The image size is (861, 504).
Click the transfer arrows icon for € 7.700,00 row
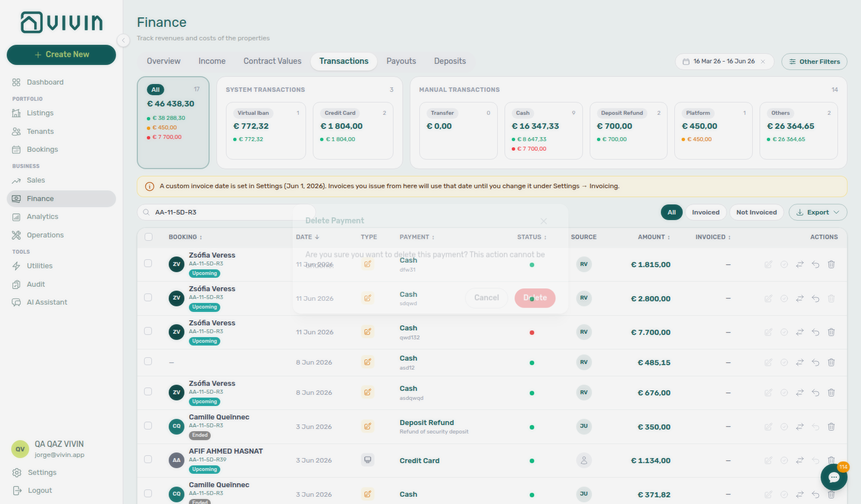800,332
